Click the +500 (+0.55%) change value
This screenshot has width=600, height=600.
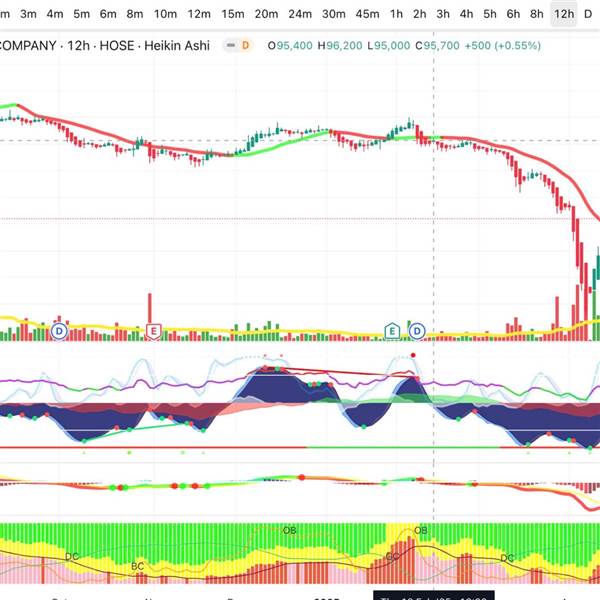coord(502,46)
